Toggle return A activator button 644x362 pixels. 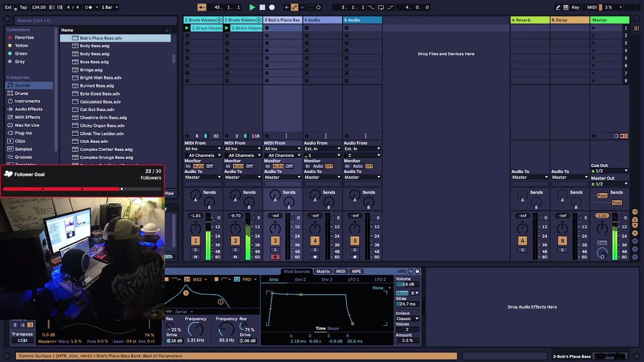click(x=522, y=241)
